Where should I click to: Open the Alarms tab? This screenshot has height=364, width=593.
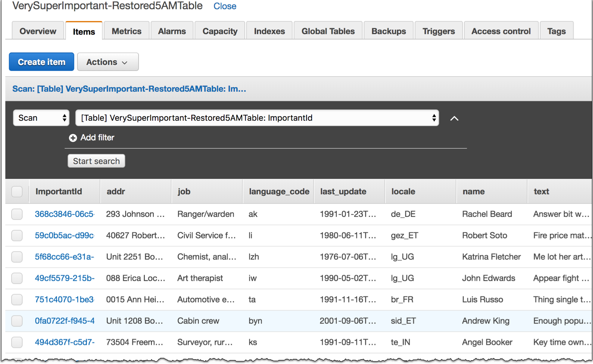(x=172, y=31)
